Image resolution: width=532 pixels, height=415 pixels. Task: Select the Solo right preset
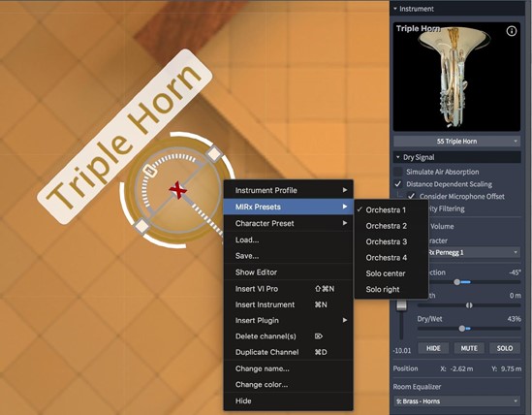click(x=391, y=289)
